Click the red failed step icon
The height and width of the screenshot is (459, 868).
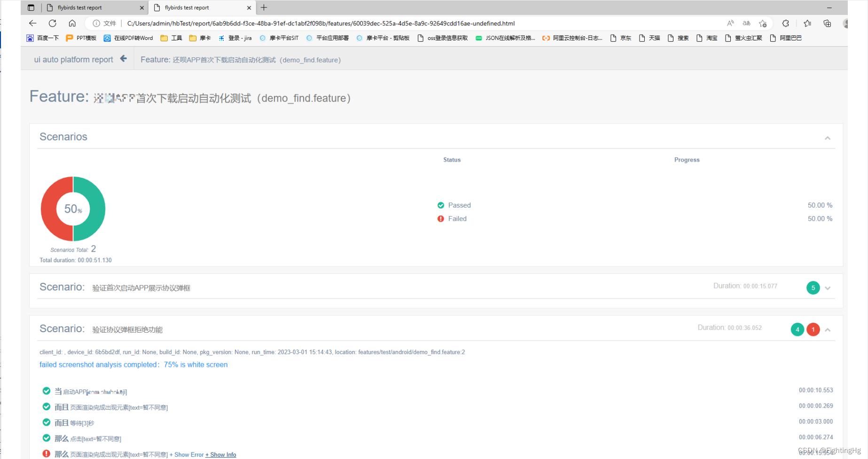[x=47, y=454]
